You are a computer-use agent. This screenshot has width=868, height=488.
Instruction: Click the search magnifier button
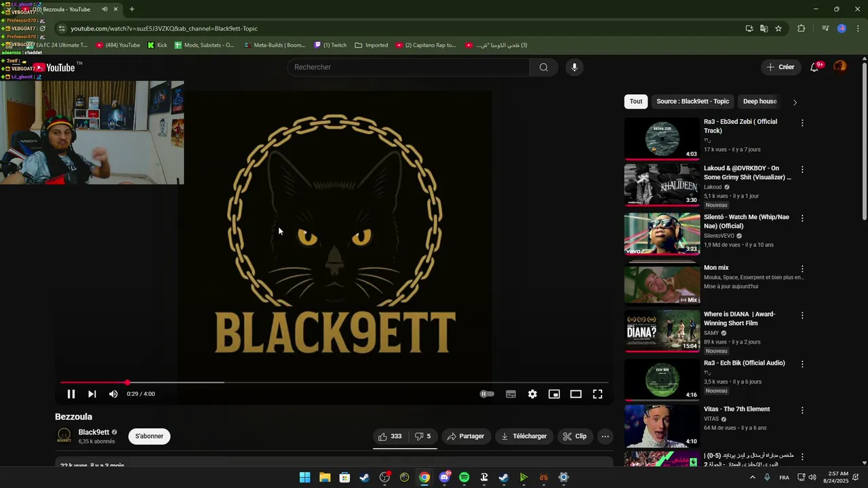tap(544, 67)
